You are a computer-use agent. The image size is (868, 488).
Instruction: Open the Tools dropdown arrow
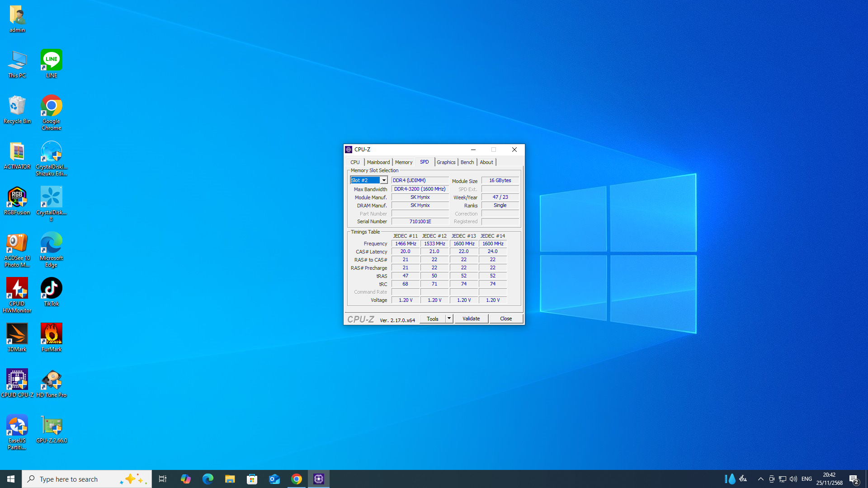(449, 319)
